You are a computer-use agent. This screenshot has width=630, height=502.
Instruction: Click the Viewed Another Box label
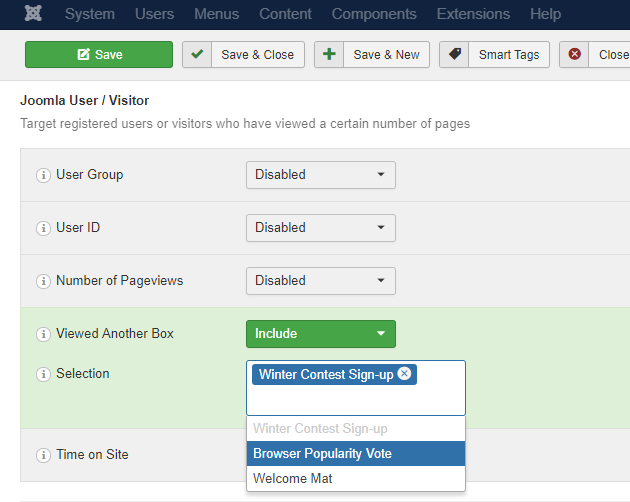pos(115,334)
